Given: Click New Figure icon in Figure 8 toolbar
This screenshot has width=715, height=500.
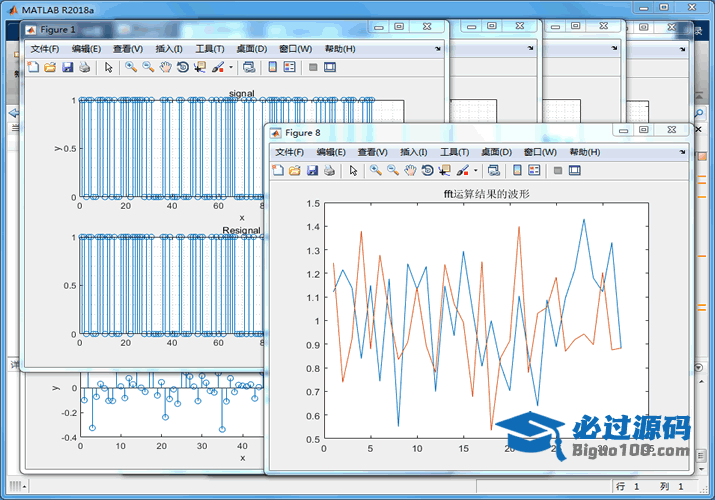Looking at the screenshot, I should click(x=278, y=170).
